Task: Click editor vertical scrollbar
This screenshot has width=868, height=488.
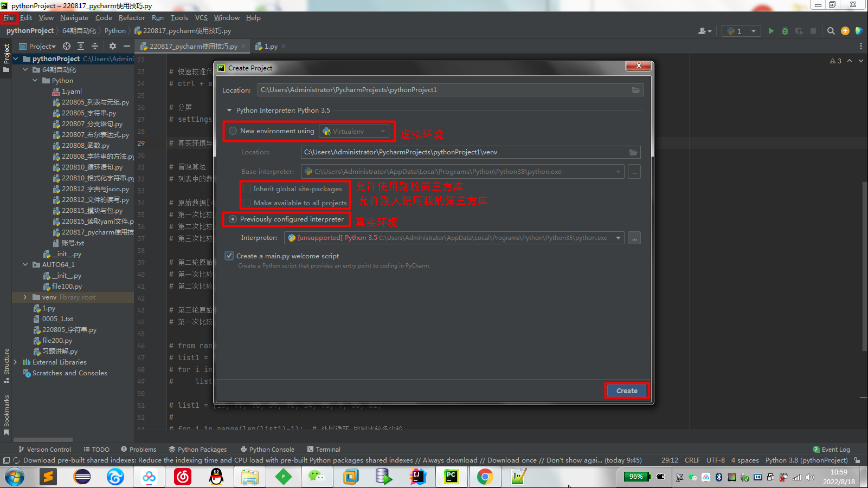Action: pyautogui.click(x=865, y=265)
